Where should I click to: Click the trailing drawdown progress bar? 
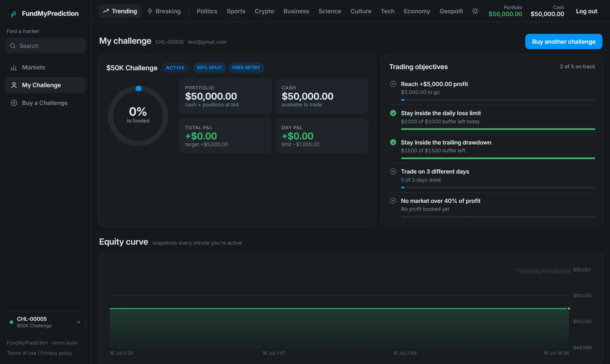pos(498,158)
